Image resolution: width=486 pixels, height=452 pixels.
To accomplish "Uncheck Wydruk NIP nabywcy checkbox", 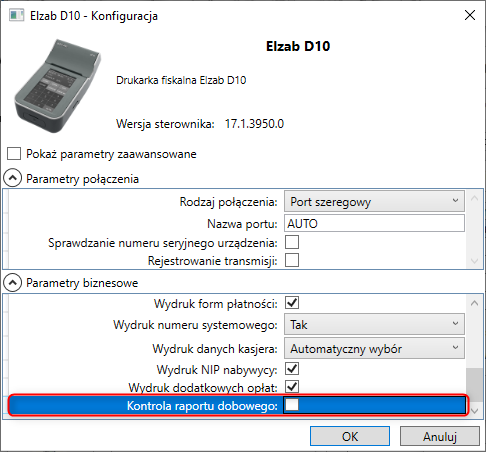I will [292, 369].
